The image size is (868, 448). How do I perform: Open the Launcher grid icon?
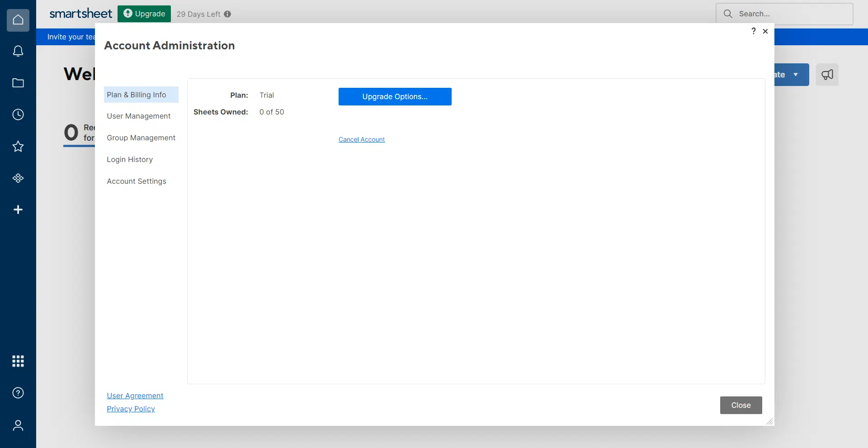[18, 361]
